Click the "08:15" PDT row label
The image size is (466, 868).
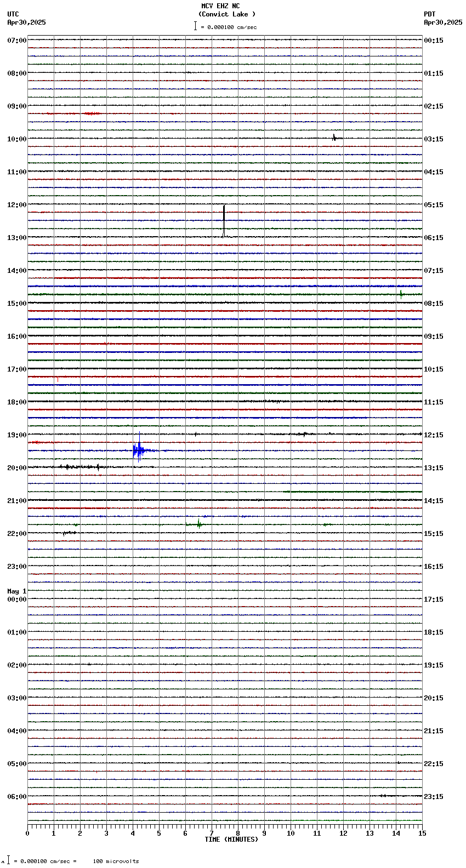pos(434,304)
